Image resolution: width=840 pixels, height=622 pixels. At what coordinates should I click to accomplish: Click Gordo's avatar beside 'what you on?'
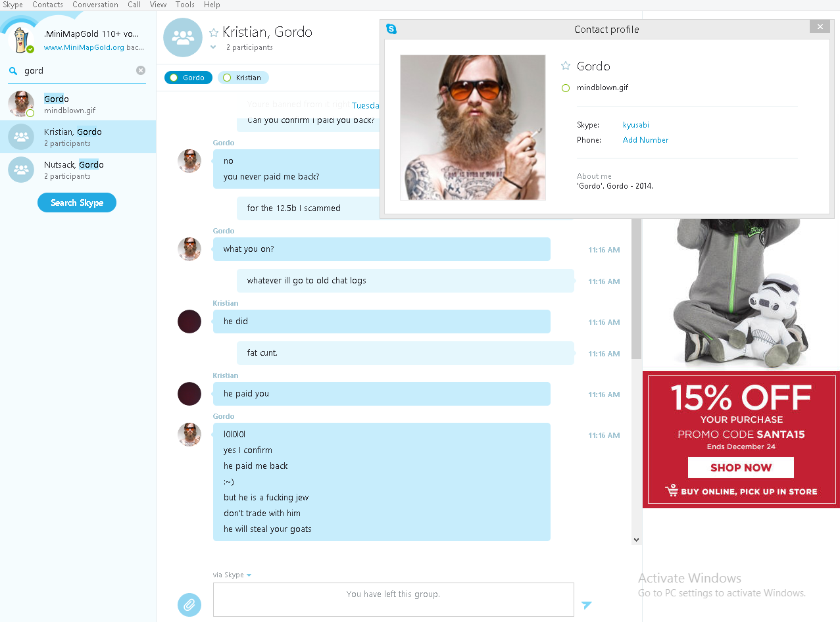point(189,249)
